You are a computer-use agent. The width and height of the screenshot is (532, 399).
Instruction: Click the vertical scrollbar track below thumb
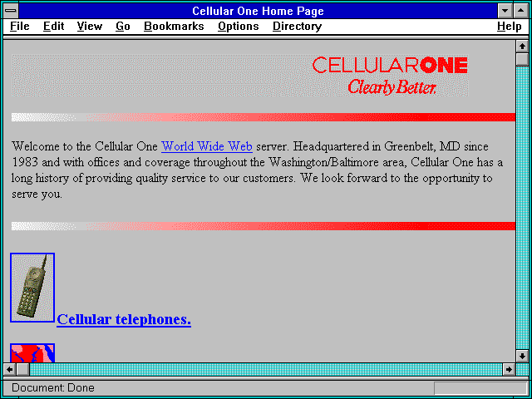[522, 208]
